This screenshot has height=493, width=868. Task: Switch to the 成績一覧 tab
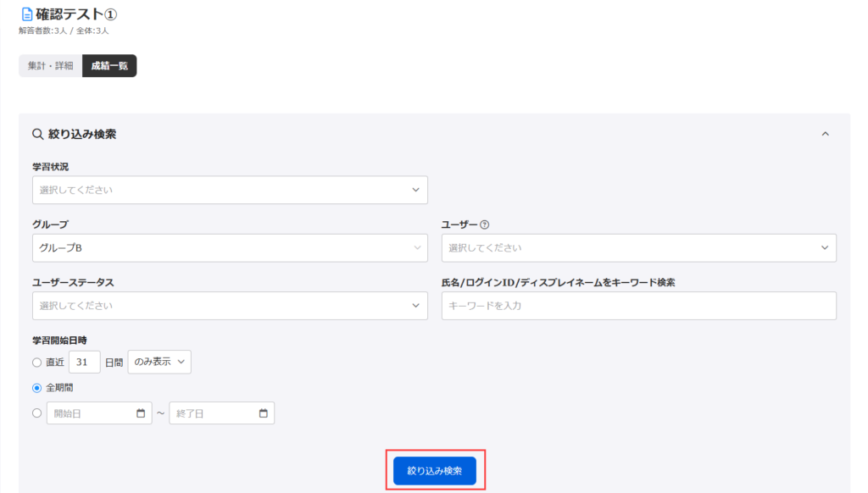109,66
